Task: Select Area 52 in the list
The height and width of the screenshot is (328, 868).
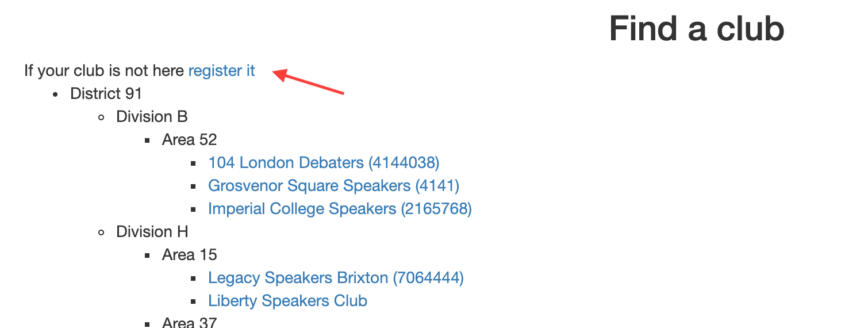Action: tap(189, 139)
